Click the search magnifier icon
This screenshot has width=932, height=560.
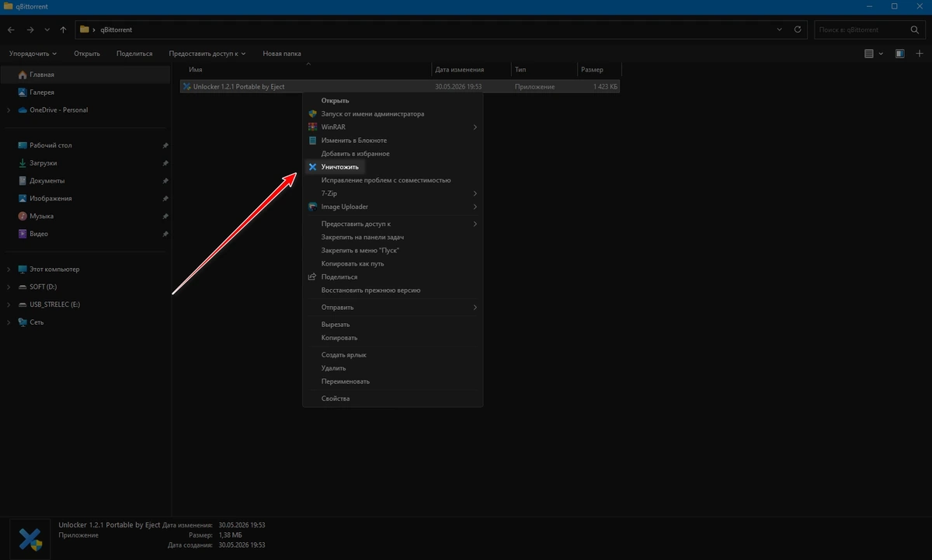(915, 30)
